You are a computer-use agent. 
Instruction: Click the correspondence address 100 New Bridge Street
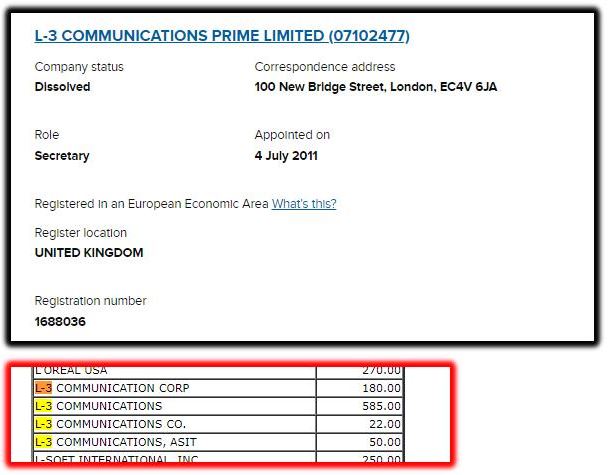[376, 87]
